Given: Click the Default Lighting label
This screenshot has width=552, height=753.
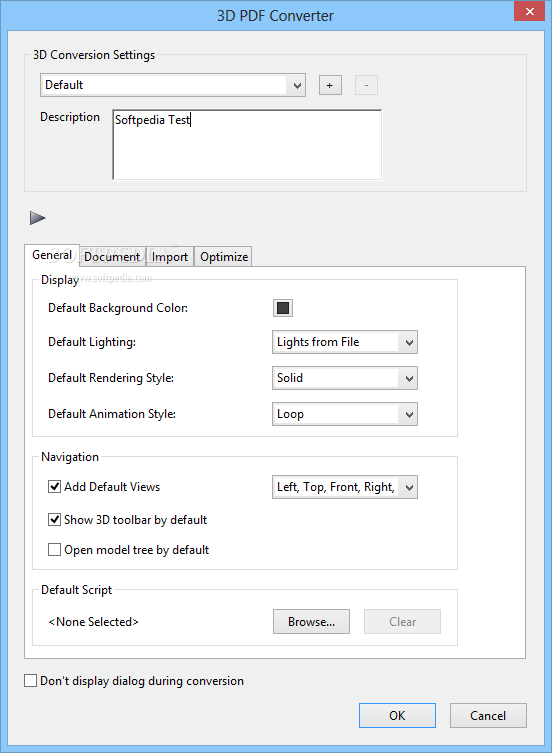Looking at the screenshot, I should pyautogui.click(x=92, y=342).
